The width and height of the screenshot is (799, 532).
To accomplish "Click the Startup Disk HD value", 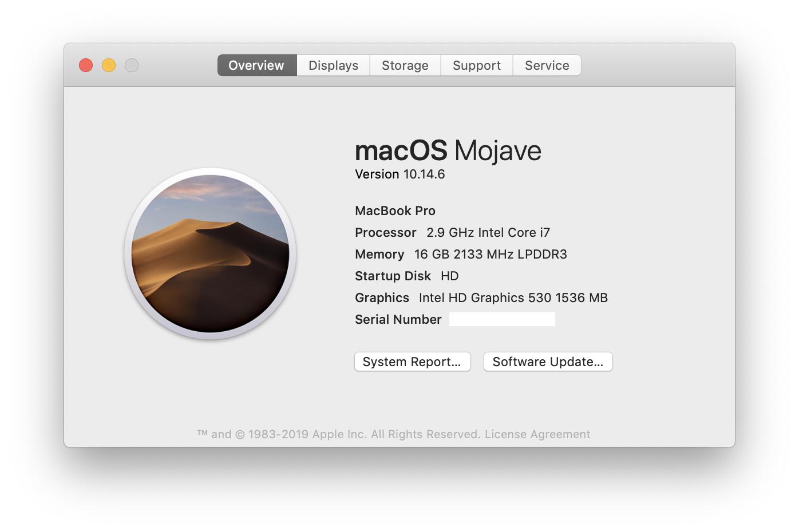I will [450, 276].
